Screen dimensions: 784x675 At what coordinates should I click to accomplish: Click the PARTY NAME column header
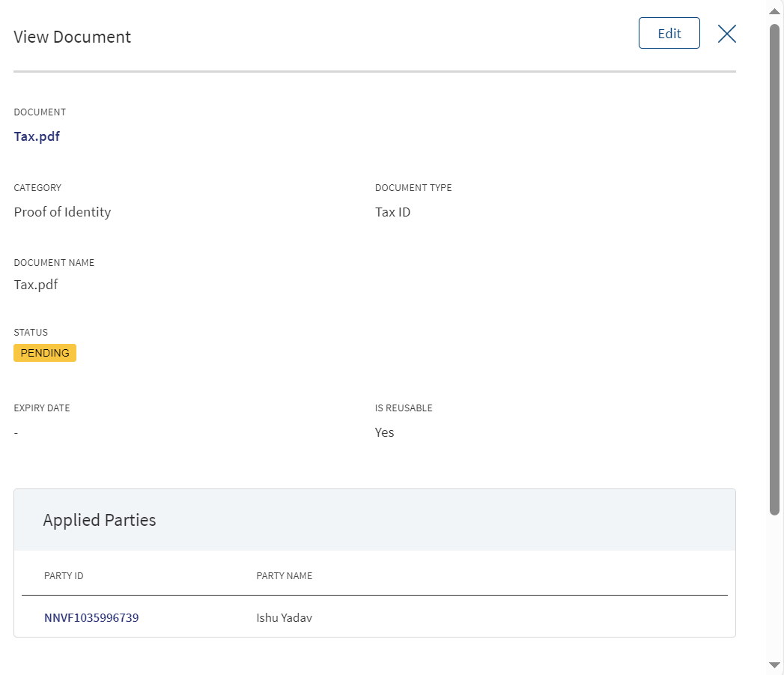pyautogui.click(x=284, y=575)
